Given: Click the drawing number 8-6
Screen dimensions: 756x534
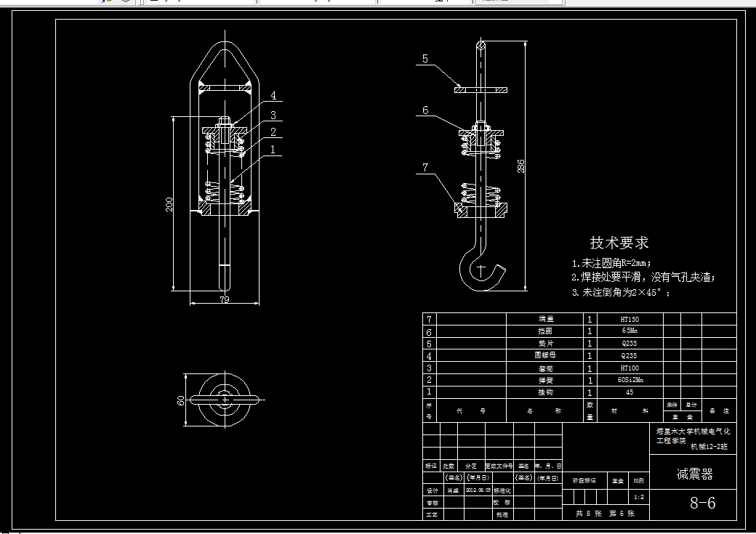Looking at the screenshot, I should [702, 503].
